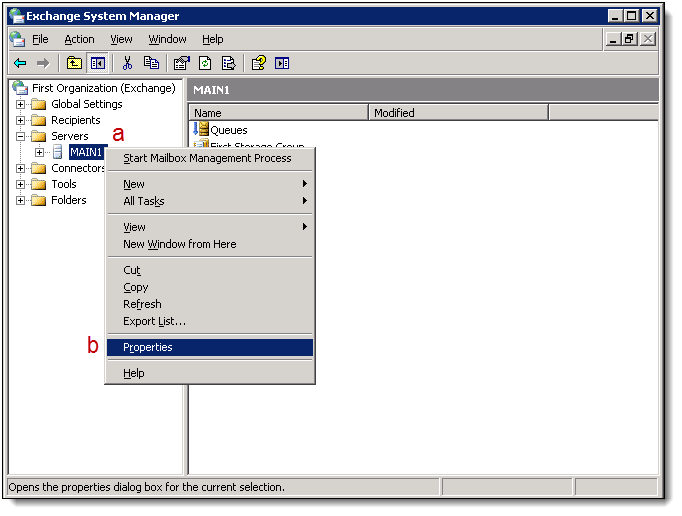Select Export List in context menu
682x516 pixels.
point(210,321)
